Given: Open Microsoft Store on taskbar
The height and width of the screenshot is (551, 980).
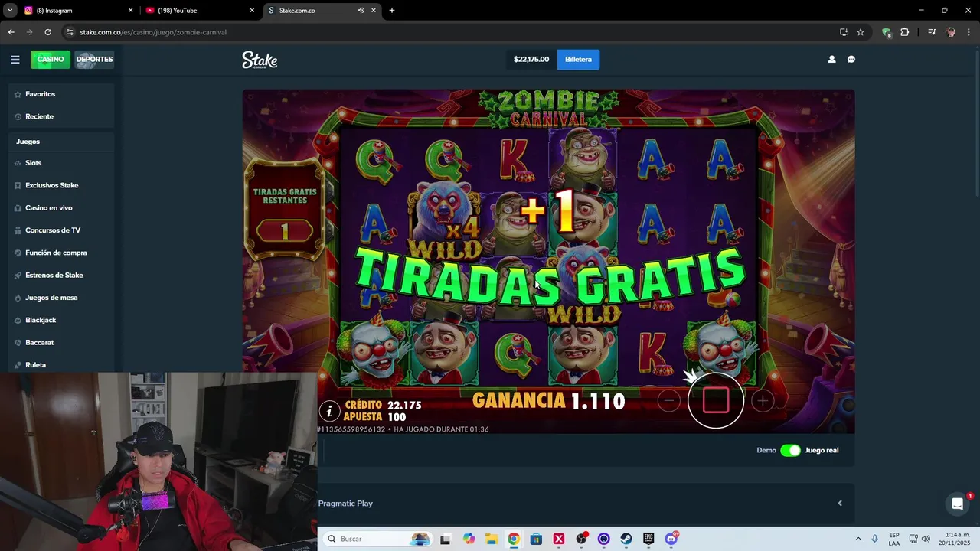Looking at the screenshot, I should tap(536, 539).
